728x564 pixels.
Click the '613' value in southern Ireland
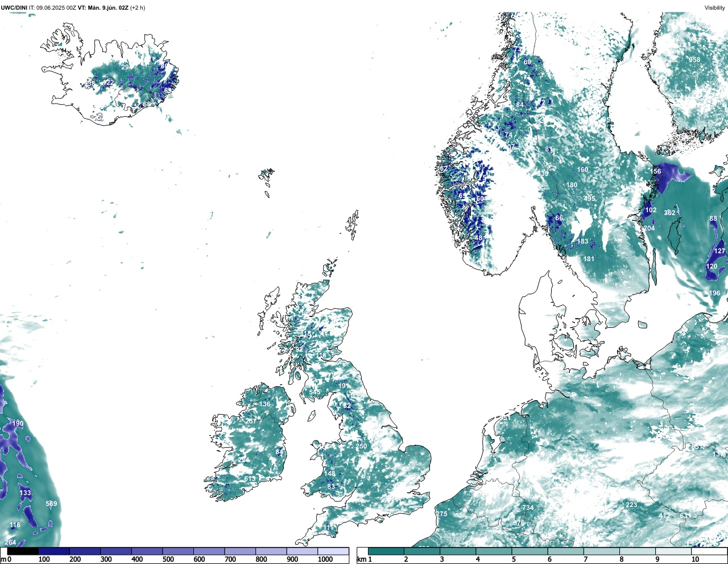click(250, 479)
